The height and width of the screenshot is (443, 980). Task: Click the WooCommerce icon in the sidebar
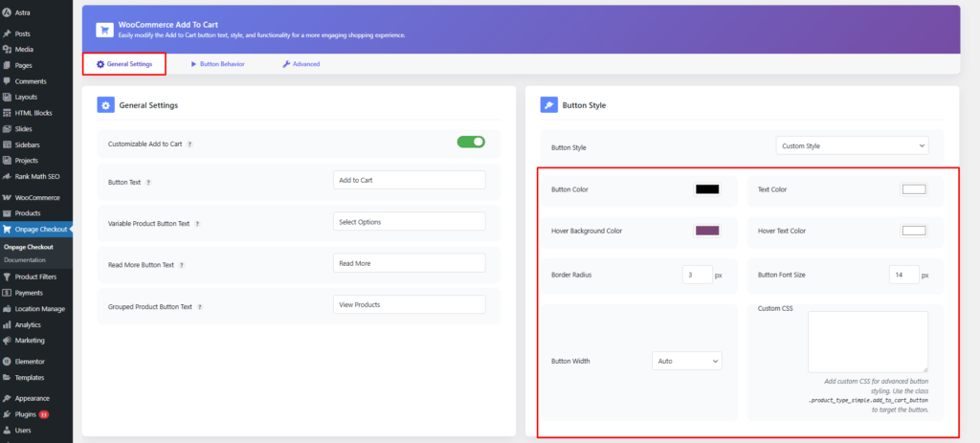[8, 197]
